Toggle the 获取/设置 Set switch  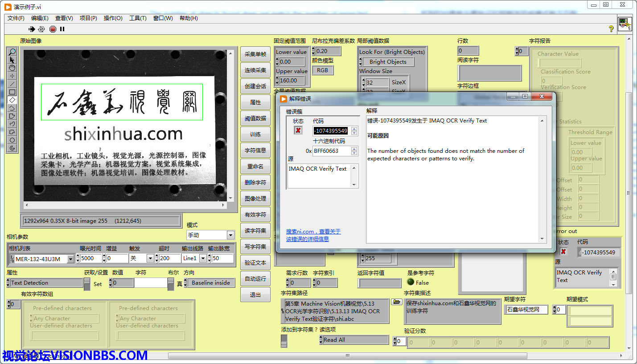click(x=87, y=284)
